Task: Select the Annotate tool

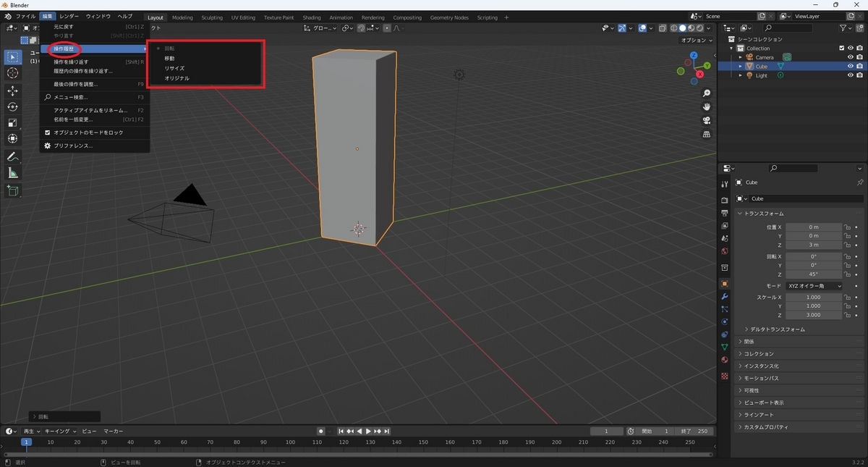Action: coord(13,156)
